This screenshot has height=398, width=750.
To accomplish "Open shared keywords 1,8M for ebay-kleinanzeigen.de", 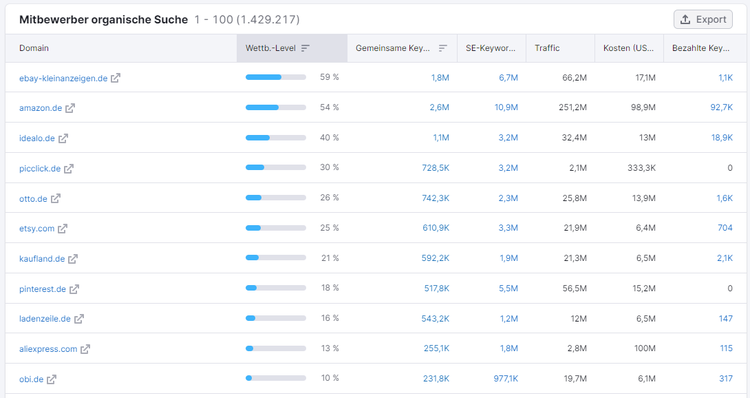I will 440,77.
